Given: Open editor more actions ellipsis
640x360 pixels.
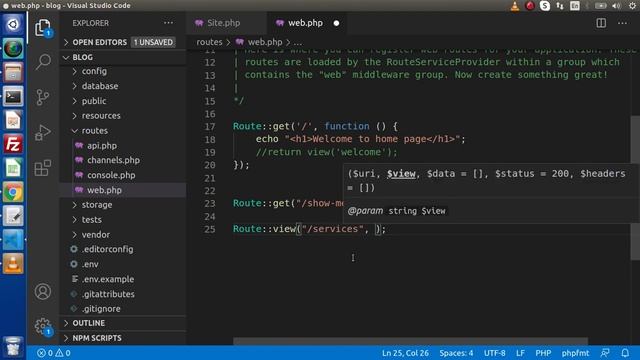Looking at the screenshot, I should point(622,23).
